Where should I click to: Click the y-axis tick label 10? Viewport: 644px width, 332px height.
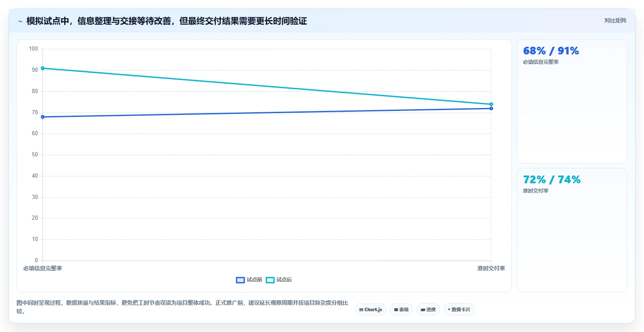tap(35, 239)
